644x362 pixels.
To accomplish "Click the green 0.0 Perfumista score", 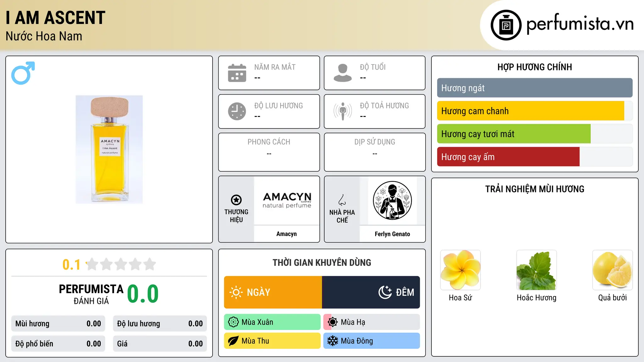I will (x=143, y=294).
